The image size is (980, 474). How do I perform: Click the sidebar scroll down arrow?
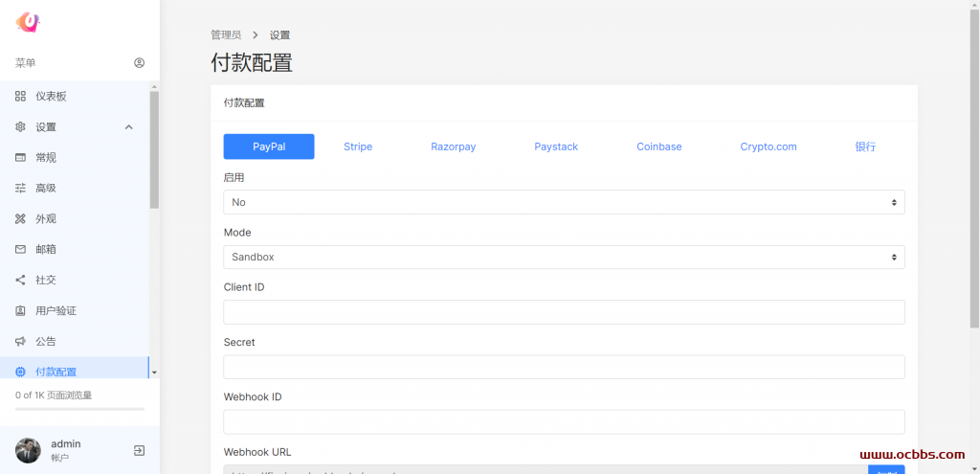point(154,372)
